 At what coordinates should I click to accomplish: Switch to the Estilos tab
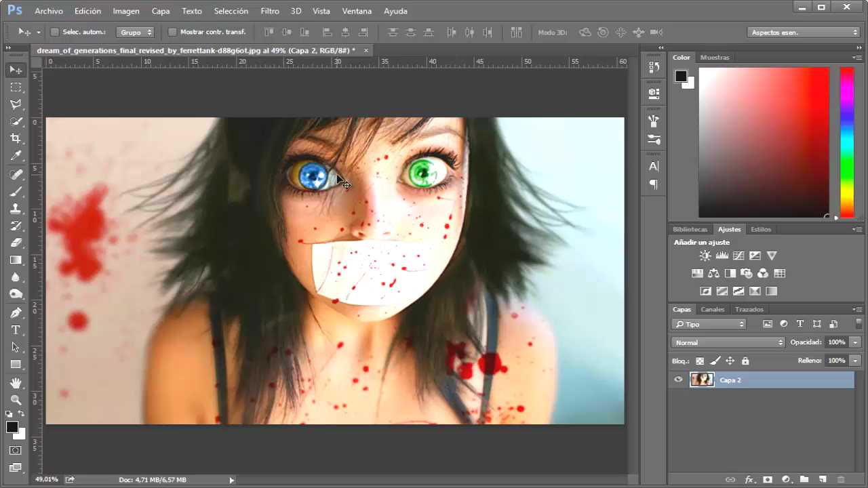point(761,229)
